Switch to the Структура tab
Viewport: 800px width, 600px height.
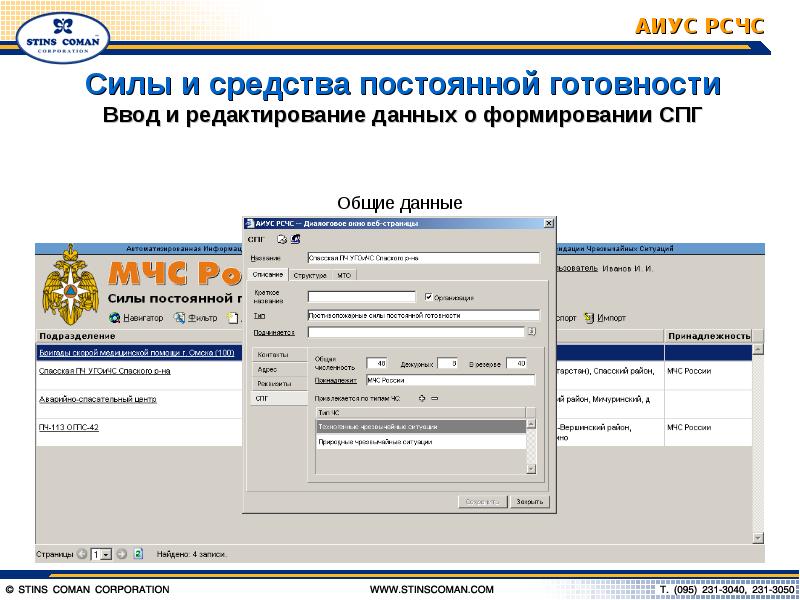point(310,276)
